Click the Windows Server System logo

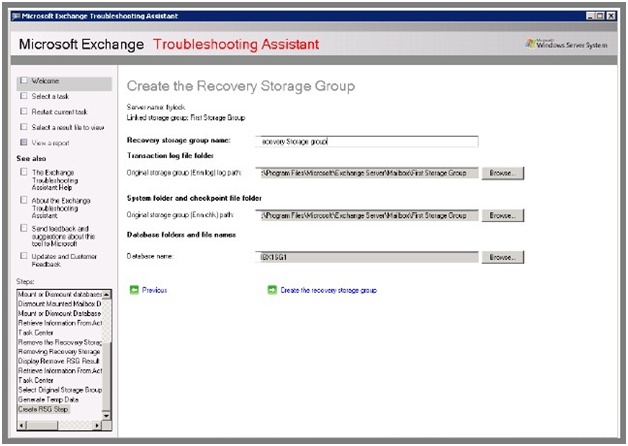click(x=566, y=44)
